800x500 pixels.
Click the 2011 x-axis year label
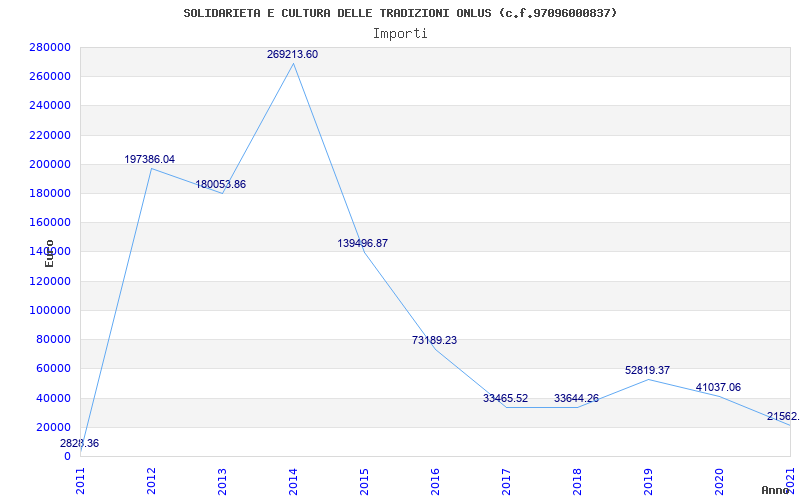click(x=81, y=482)
